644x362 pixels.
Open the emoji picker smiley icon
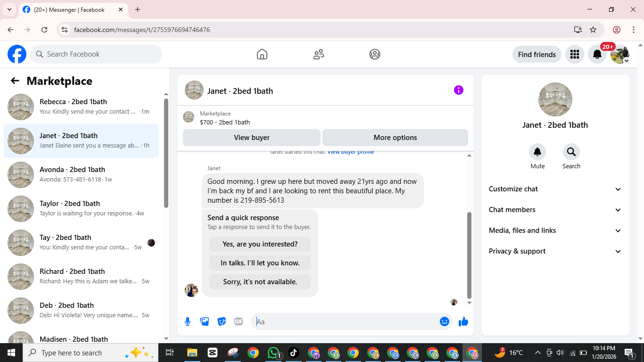[x=445, y=321]
